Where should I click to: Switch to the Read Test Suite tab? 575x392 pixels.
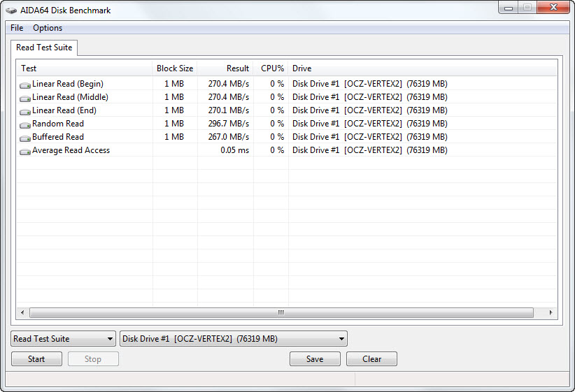pos(43,48)
